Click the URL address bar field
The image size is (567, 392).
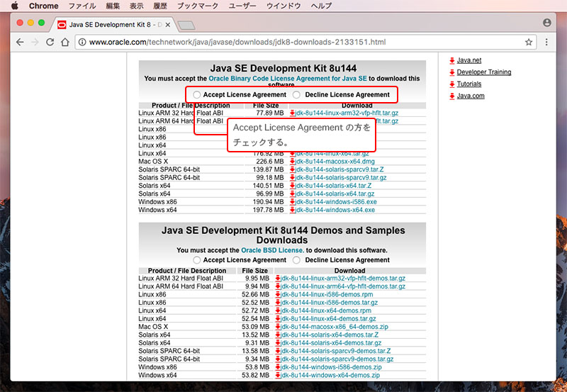click(x=305, y=42)
